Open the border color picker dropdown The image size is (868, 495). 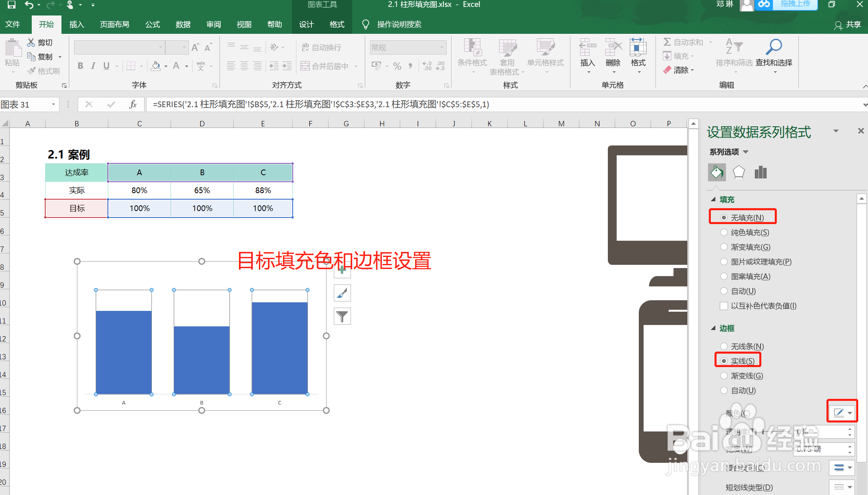pos(842,413)
